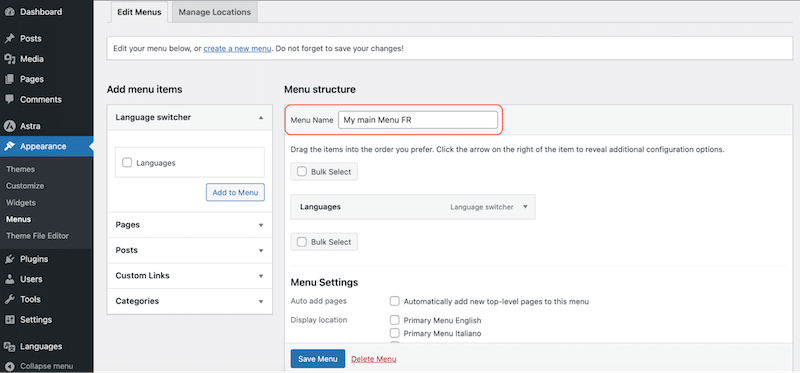Click the Collapse menu arrow icon
The width and height of the screenshot is (800, 373).
9,366
